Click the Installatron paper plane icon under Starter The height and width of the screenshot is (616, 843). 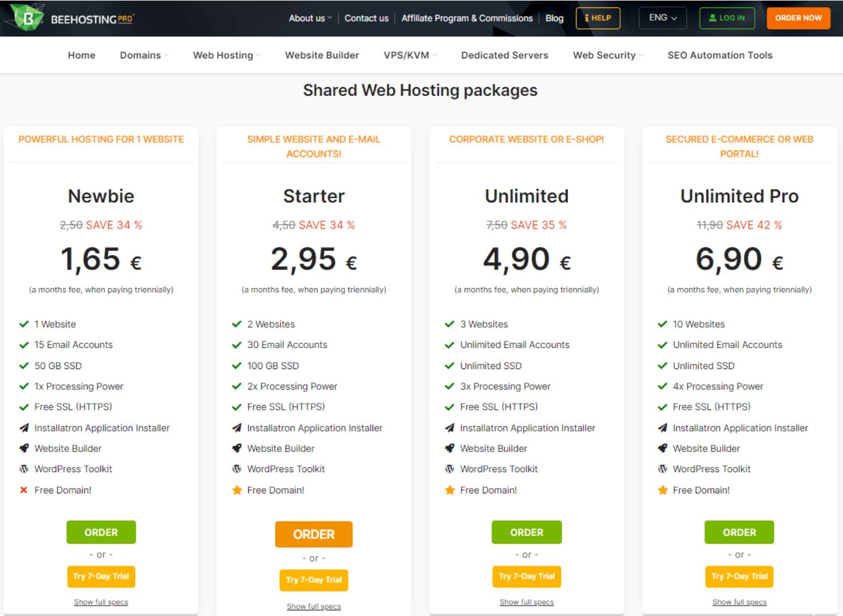coord(237,427)
